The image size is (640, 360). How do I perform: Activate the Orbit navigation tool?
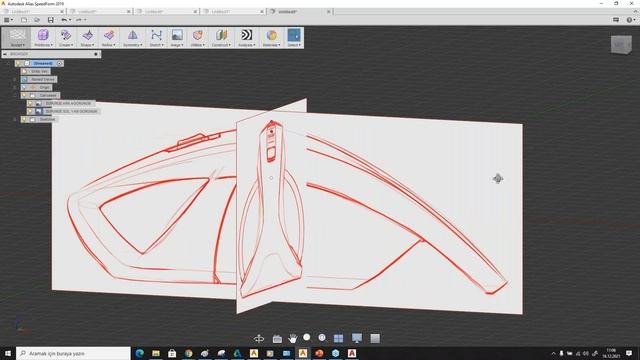pos(259,338)
